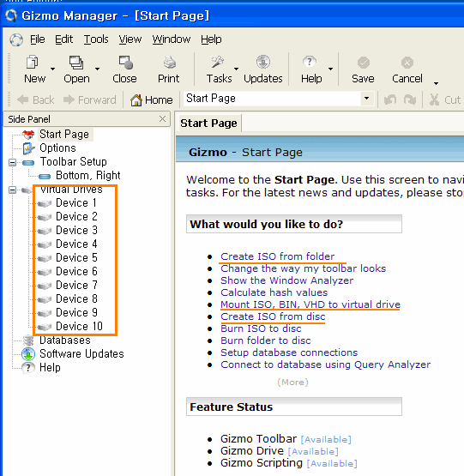Click Connect to database using Query Analyzer
The width and height of the screenshot is (464, 476).
point(326,365)
